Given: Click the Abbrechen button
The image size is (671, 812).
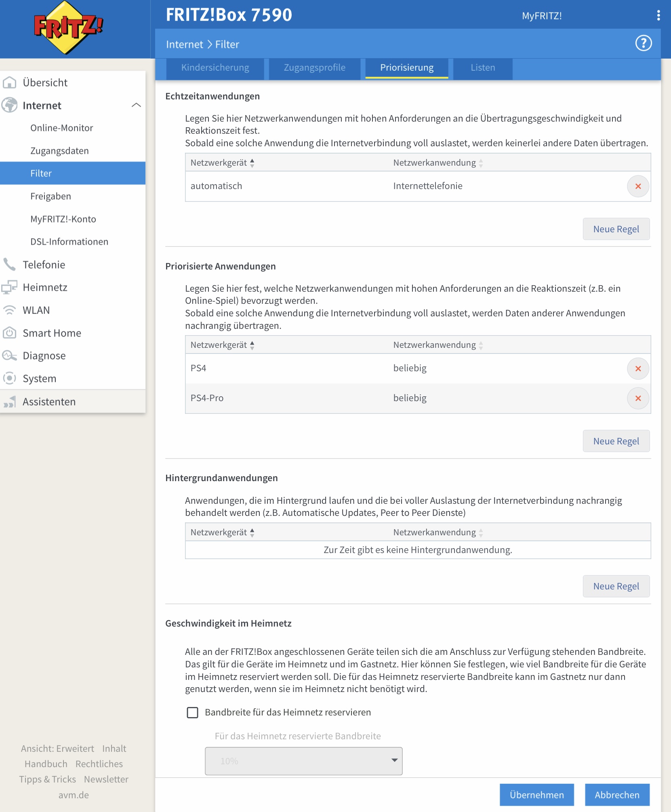Looking at the screenshot, I should coord(617,795).
